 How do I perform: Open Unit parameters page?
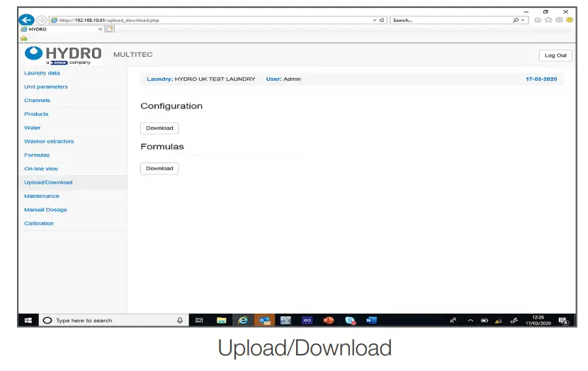pyautogui.click(x=46, y=87)
